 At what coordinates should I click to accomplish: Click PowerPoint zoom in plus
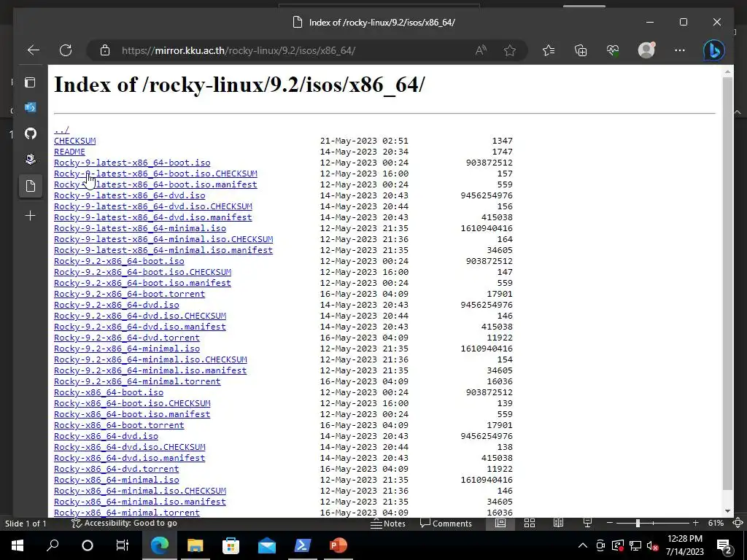695,523
